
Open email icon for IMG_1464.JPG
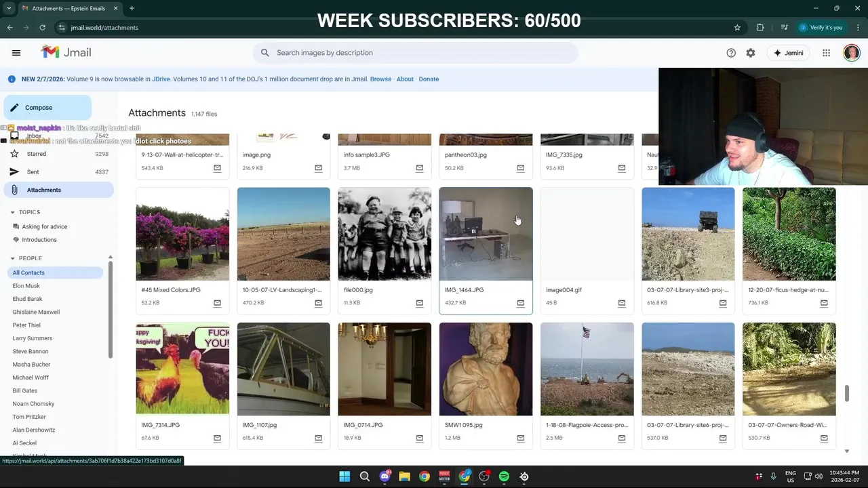(521, 303)
